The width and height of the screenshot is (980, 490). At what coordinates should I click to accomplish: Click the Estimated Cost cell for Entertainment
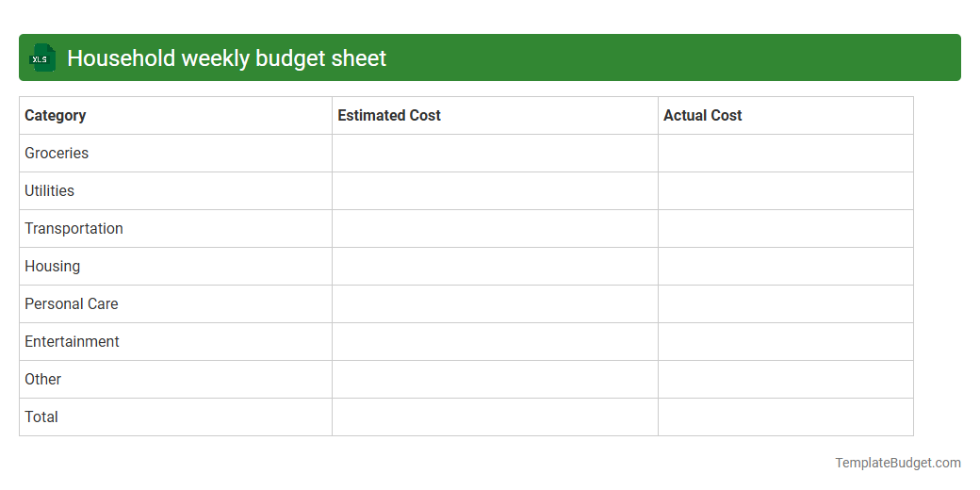[x=495, y=341]
